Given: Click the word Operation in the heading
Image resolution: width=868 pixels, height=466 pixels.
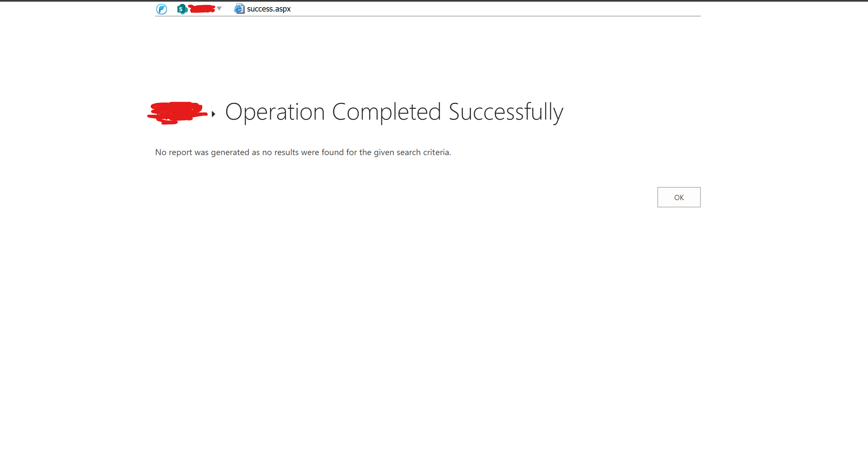Looking at the screenshot, I should click(275, 112).
